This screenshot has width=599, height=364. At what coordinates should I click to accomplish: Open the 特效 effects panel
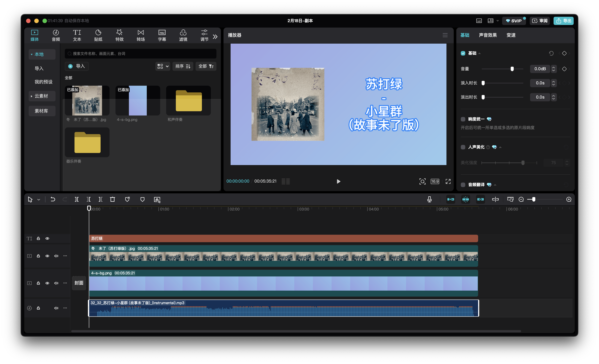click(119, 35)
